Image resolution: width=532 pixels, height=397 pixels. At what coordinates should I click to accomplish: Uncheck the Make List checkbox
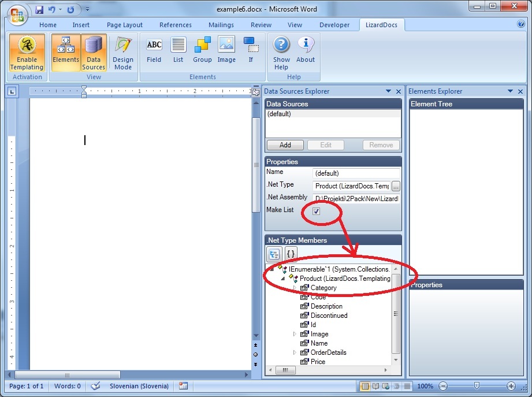click(x=316, y=211)
